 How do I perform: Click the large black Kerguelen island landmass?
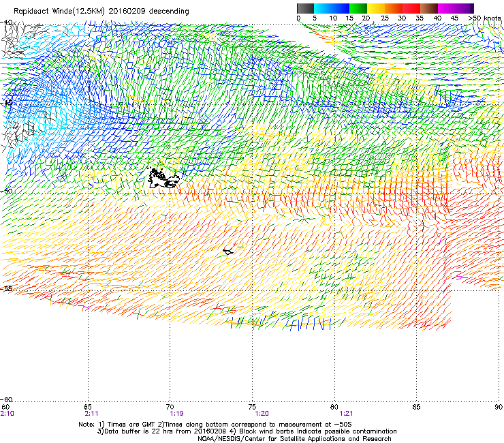point(162,179)
